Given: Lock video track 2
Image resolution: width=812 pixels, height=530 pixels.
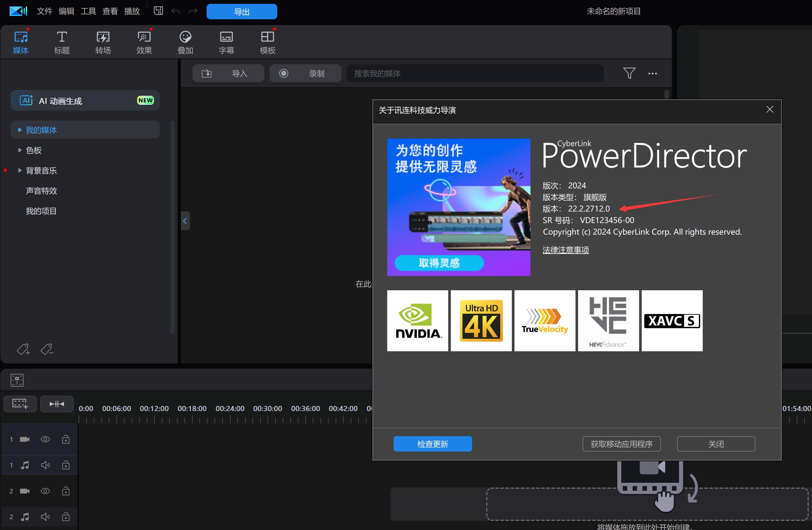Looking at the screenshot, I should click(66, 491).
